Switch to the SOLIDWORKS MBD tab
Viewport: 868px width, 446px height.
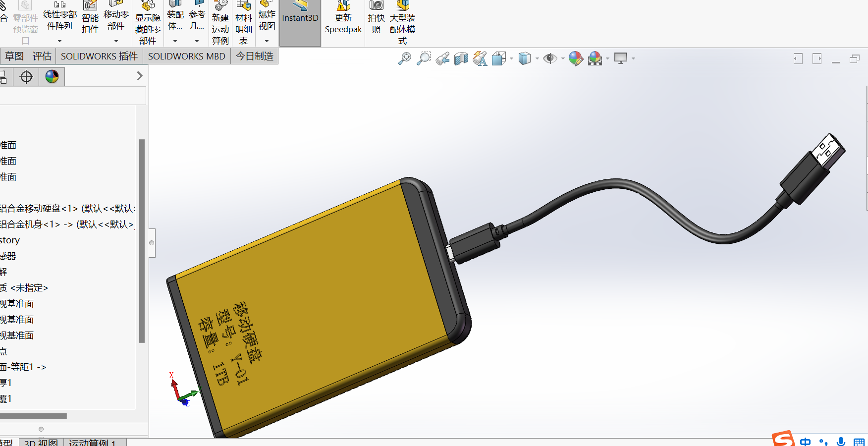pos(186,56)
